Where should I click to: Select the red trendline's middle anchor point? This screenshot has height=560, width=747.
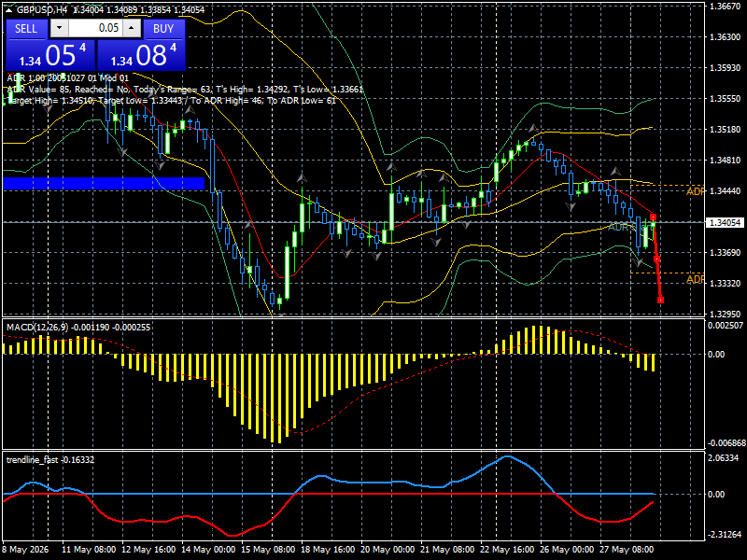click(x=656, y=259)
